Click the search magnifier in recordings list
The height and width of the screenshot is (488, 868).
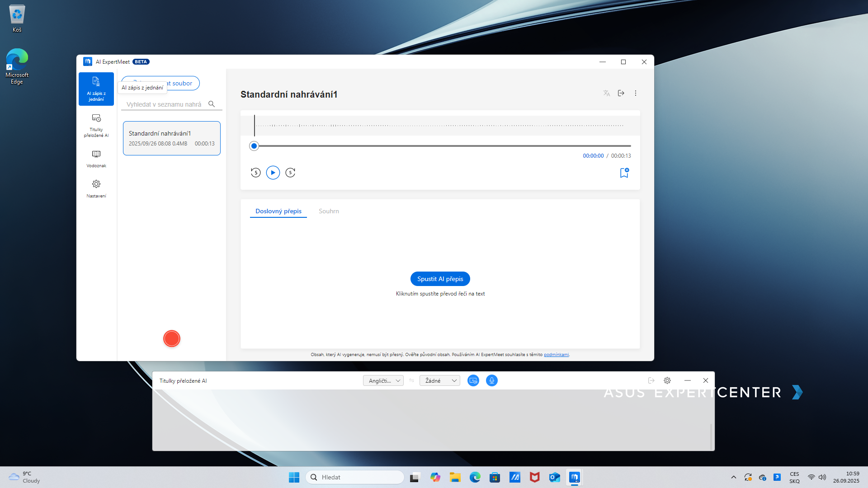point(212,104)
